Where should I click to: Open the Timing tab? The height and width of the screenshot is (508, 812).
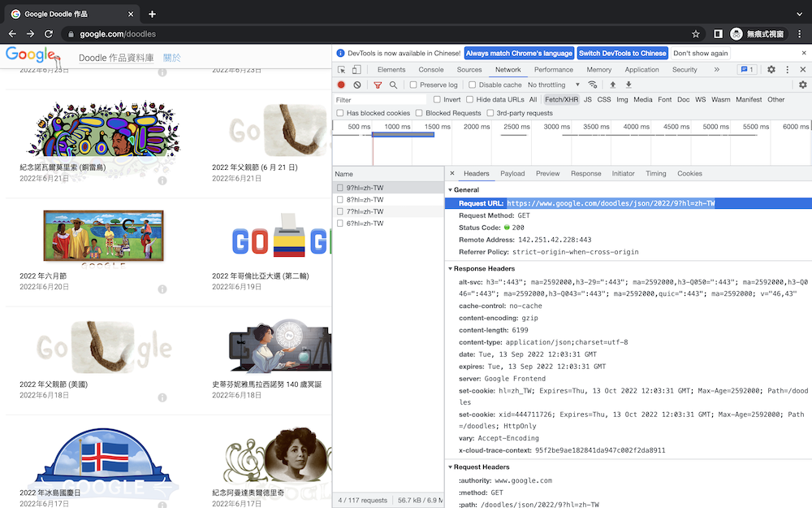point(655,174)
